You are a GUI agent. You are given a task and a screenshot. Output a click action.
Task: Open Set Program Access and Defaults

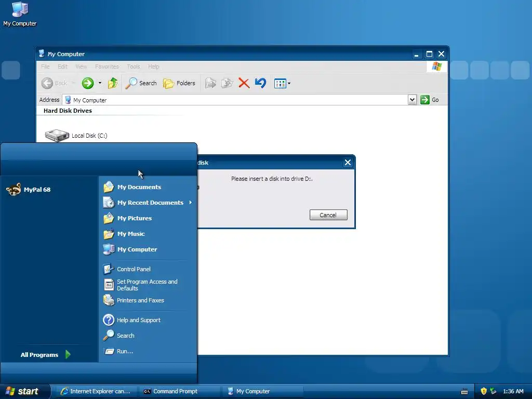[x=140, y=285]
